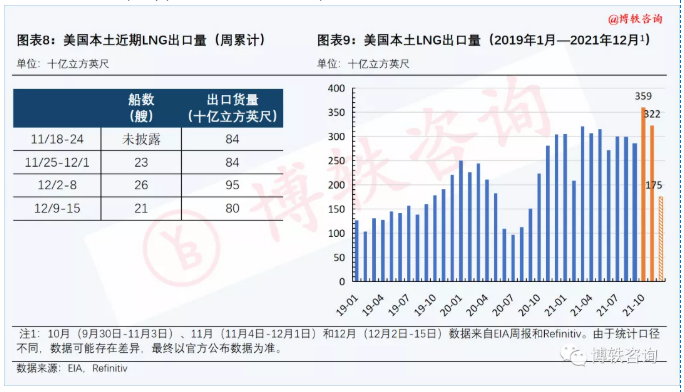Click the 图表9 chart title
This screenshot has width=684, height=392.
(x=484, y=40)
